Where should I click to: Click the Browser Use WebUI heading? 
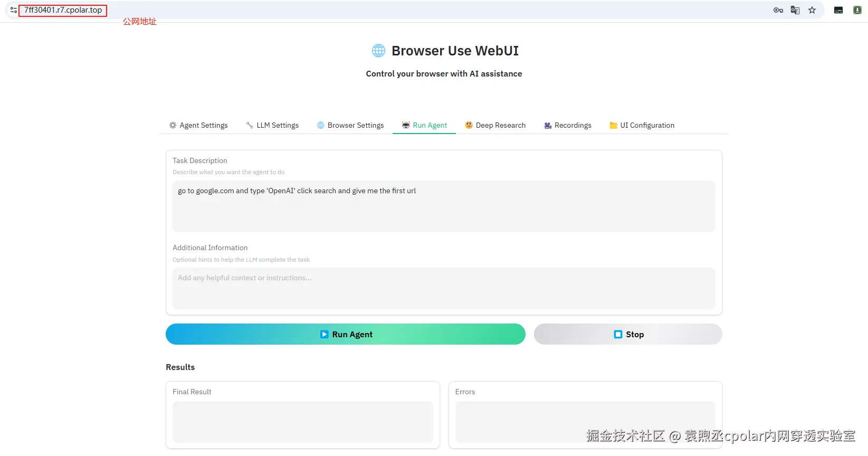[x=455, y=51]
